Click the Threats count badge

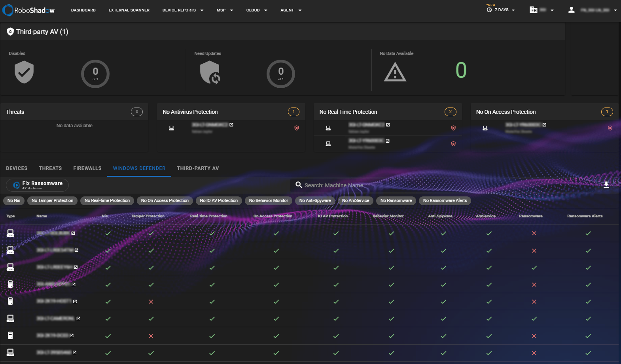point(137,112)
